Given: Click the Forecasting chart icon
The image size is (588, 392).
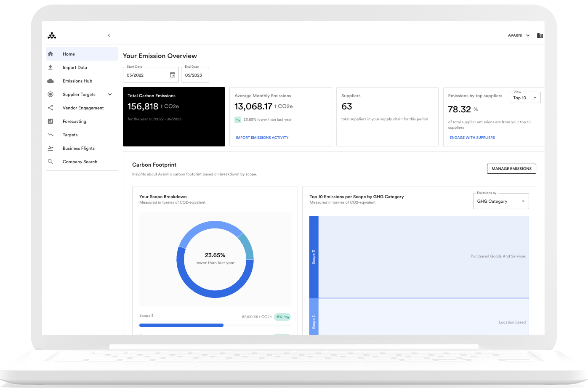Looking at the screenshot, I should [x=51, y=121].
